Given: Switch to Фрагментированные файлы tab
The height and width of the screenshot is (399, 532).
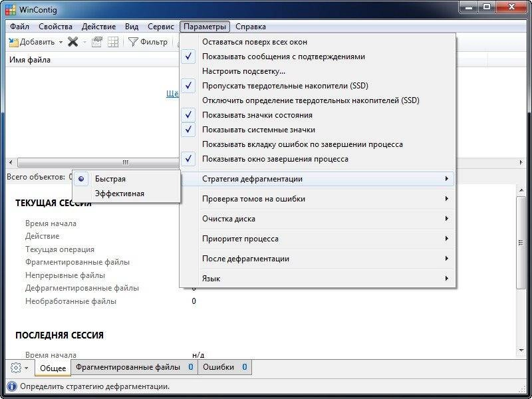Looking at the screenshot, I should 134,367.
